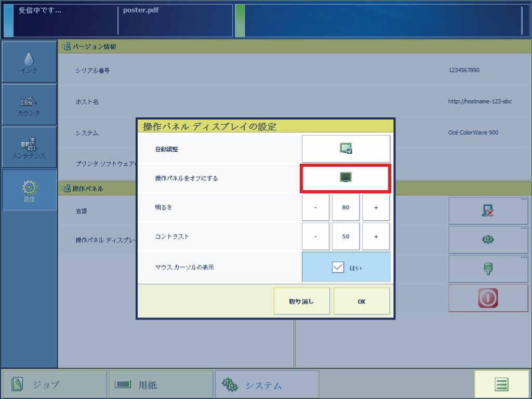The width and height of the screenshot is (532, 399).
Task: Open the display settings gear icon button
Action: coord(488,240)
